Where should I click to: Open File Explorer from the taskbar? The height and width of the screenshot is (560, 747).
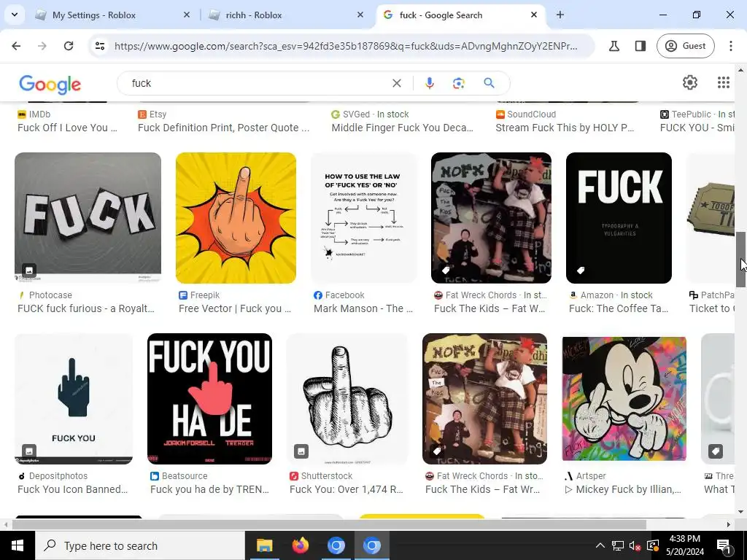pos(264,545)
